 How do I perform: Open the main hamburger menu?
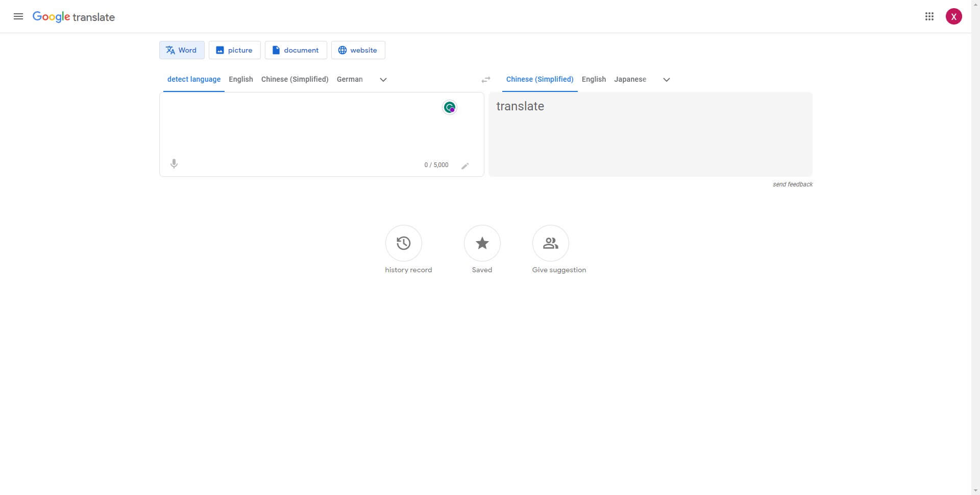pos(18,16)
